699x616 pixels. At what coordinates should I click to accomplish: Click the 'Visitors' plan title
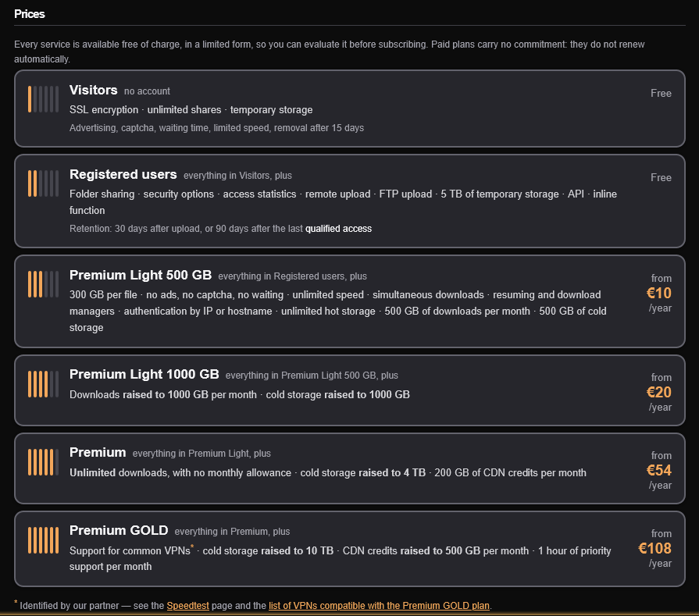click(94, 90)
